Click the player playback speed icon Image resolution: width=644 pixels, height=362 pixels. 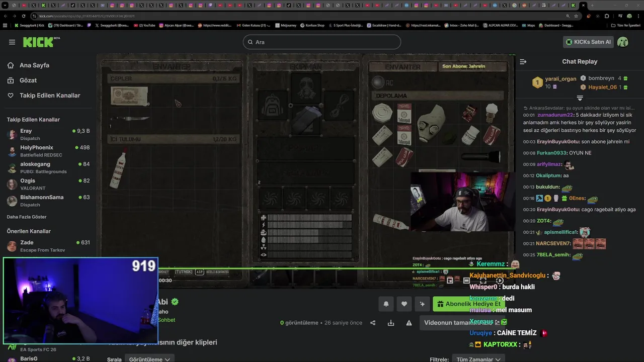pyautogui.click(x=500, y=281)
